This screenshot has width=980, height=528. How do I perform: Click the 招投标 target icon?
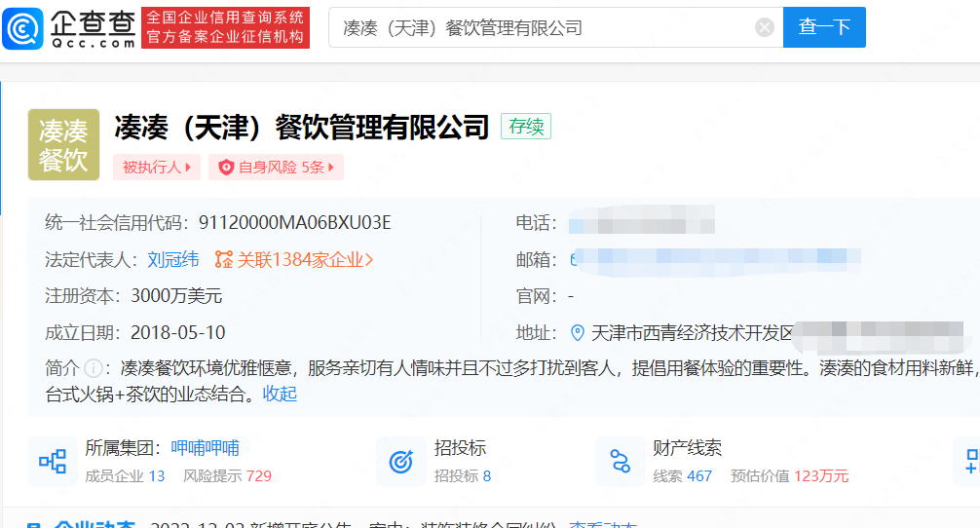(x=400, y=461)
